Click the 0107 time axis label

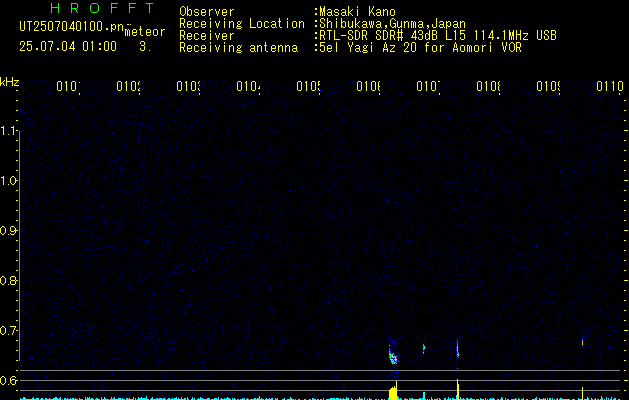pyautogui.click(x=429, y=86)
